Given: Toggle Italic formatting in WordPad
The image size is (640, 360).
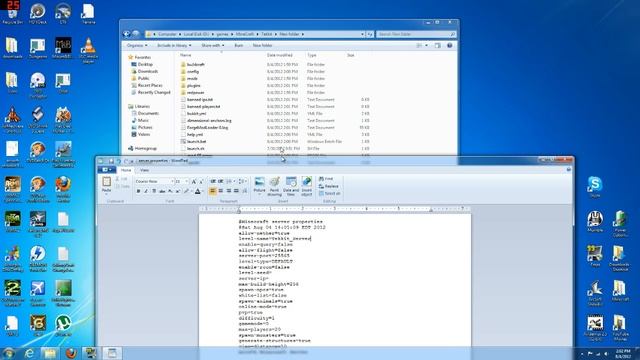Looking at the screenshot, I should 146,191.
